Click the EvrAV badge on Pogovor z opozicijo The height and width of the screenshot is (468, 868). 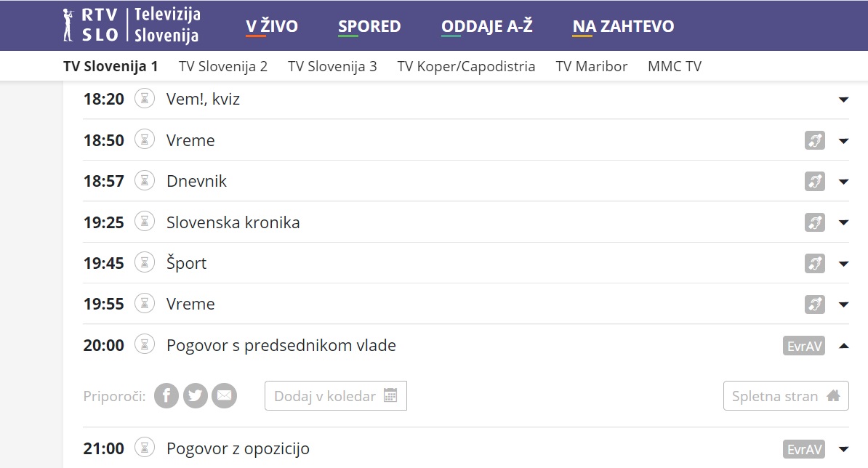[x=805, y=449]
